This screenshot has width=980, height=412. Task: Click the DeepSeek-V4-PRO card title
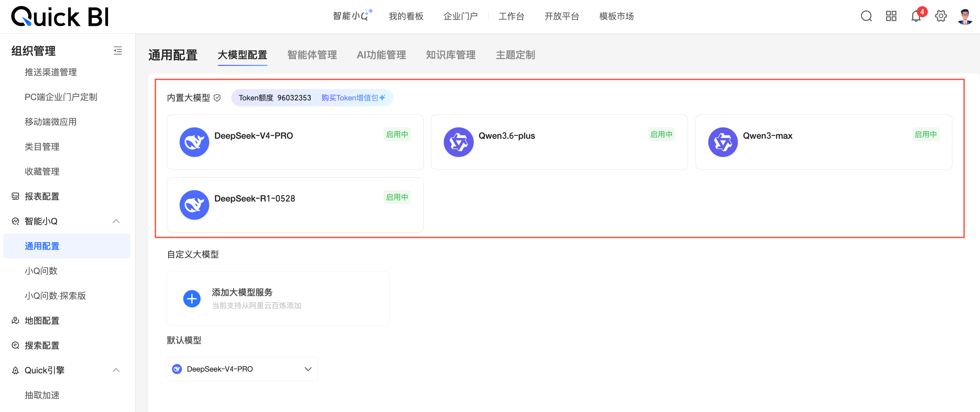tap(253, 136)
